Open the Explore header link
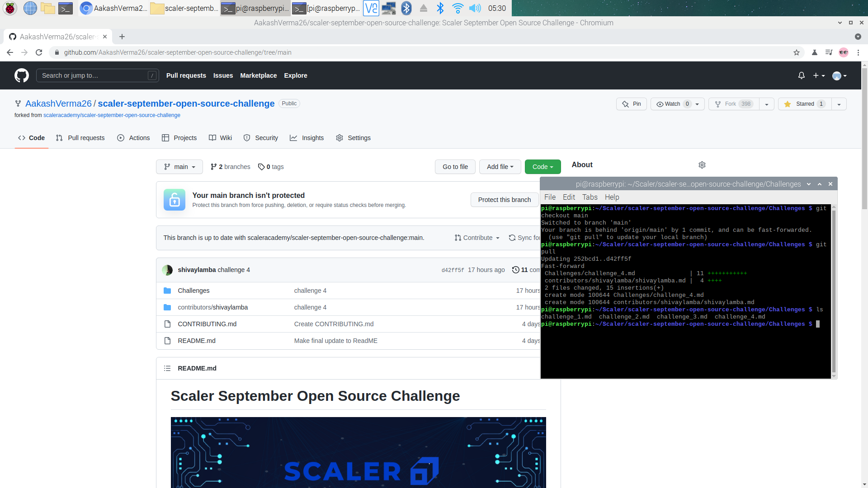The height and width of the screenshot is (488, 868). point(295,75)
